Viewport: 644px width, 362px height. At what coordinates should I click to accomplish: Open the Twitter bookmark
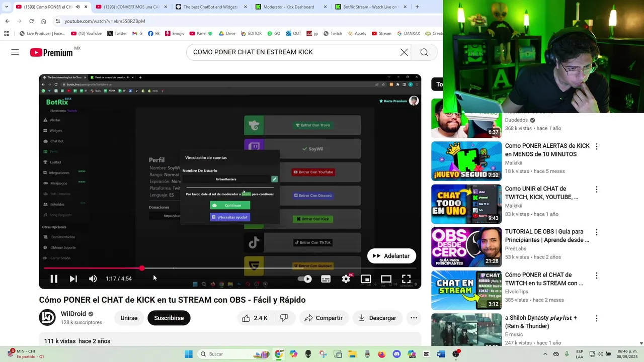point(117,34)
